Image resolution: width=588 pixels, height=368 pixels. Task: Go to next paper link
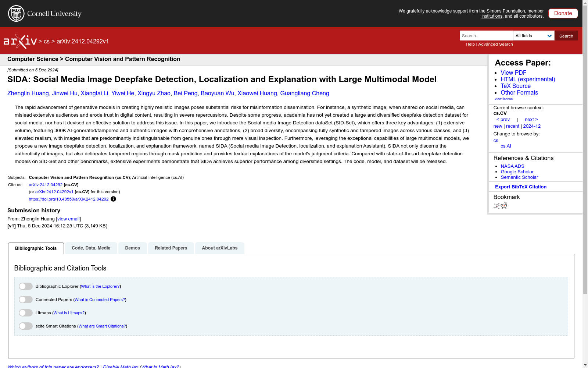pyautogui.click(x=531, y=120)
